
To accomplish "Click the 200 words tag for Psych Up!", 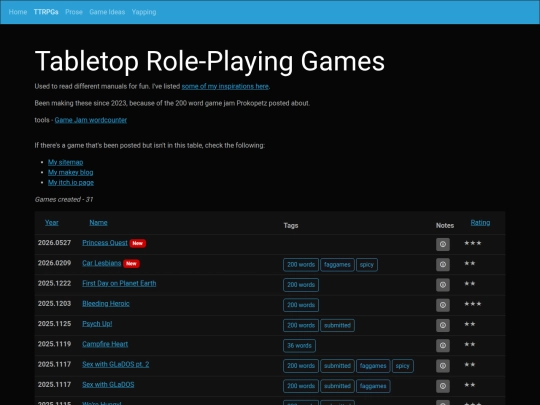I will pos(301,325).
